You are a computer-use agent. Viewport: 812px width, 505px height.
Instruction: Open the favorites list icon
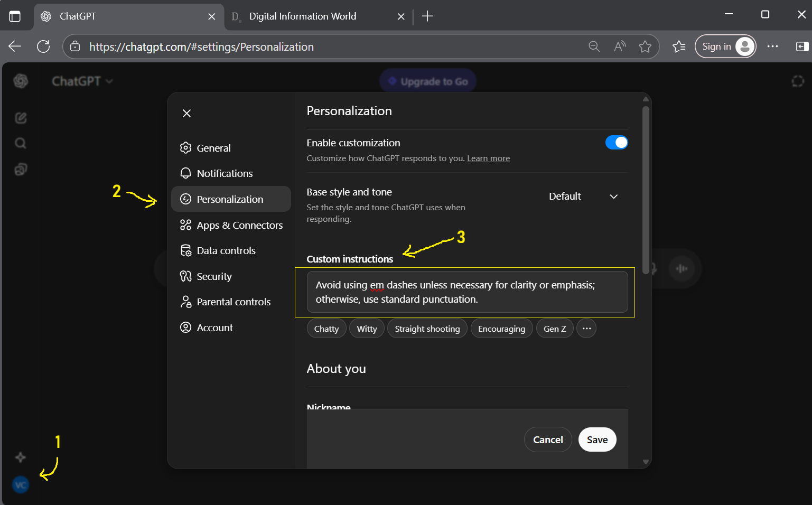point(679,46)
